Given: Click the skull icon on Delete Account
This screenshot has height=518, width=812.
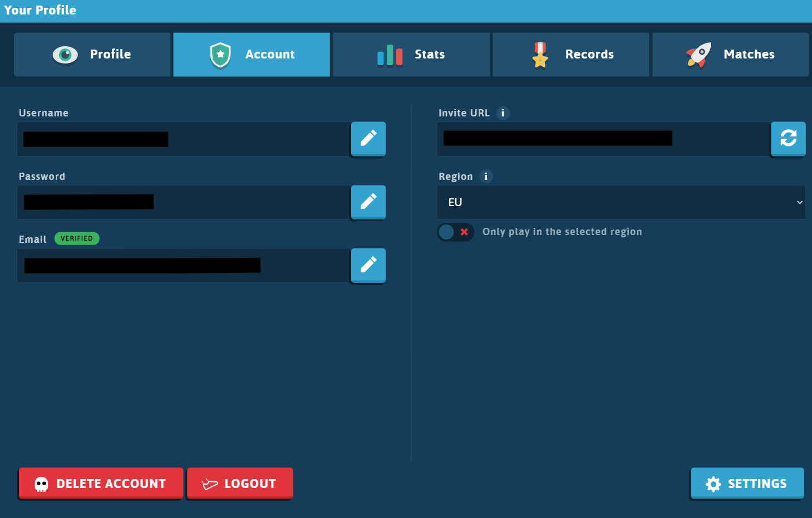Looking at the screenshot, I should [x=41, y=484].
